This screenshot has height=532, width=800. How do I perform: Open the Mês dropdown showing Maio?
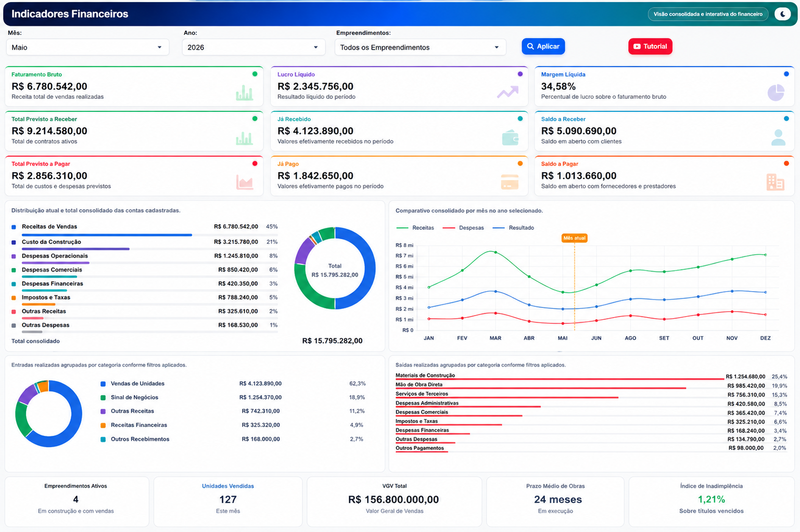click(87, 47)
